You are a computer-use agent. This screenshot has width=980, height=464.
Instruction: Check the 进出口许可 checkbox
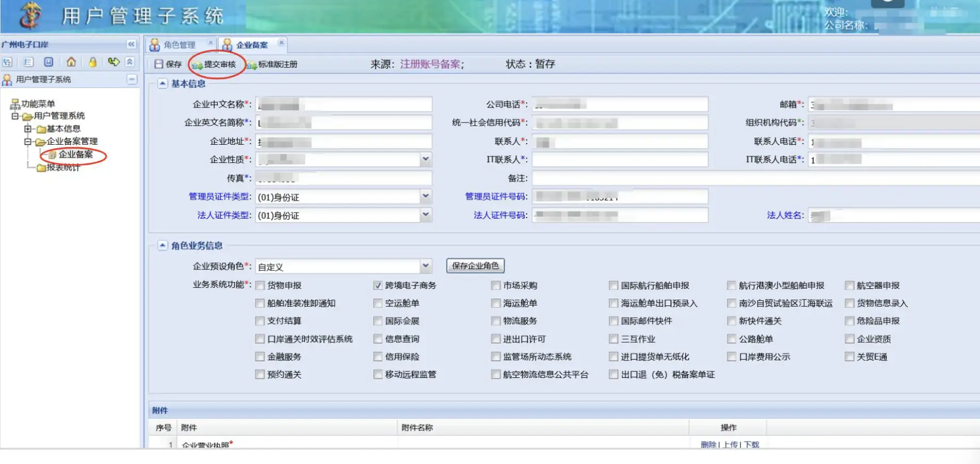(496, 339)
